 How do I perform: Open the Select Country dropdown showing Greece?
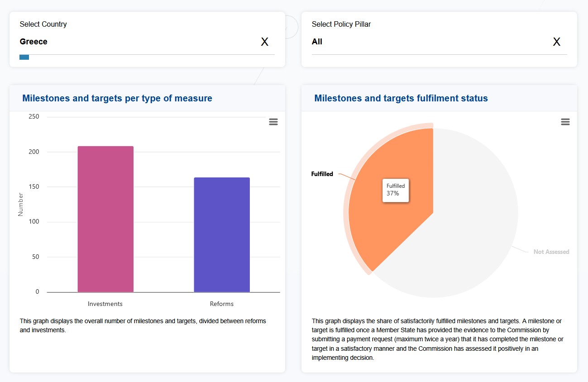coord(136,42)
